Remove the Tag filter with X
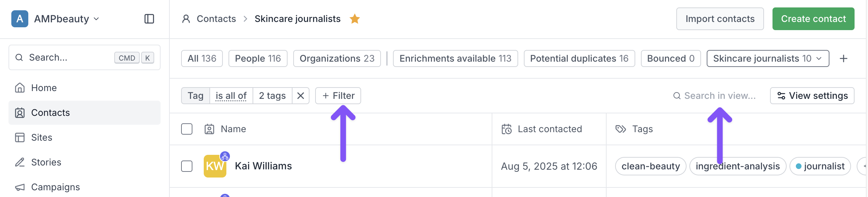 click(301, 96)
